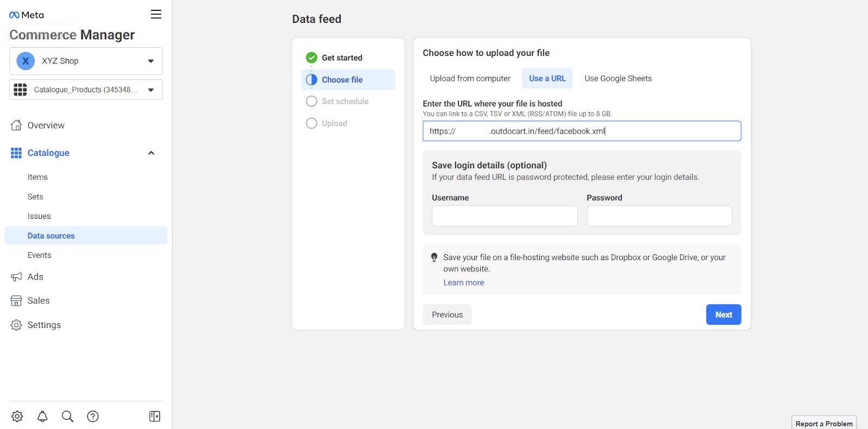Click the Sales storefront icon
Image resolution: width=868 pixels, height=429 pixels.
16,301
